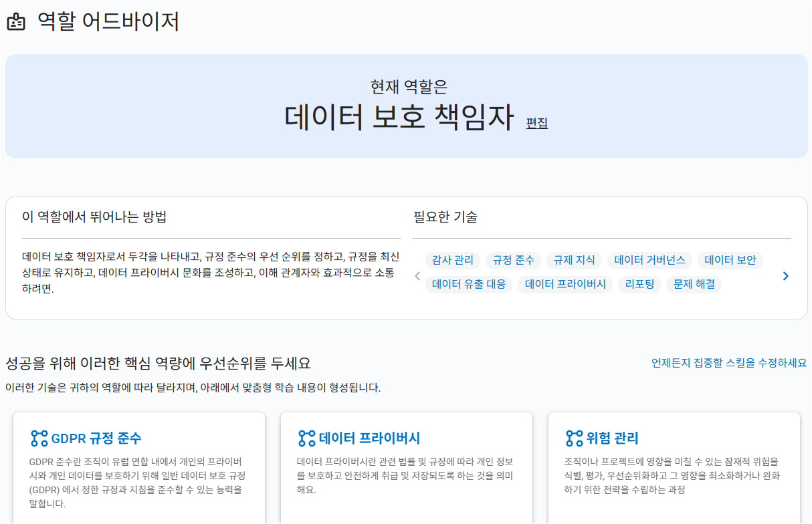The height and width of the screenshot is (524, 812).
Task: Open 언제든지 집중할 스킬을 수정하세요 link
Action: pos(728,363)
